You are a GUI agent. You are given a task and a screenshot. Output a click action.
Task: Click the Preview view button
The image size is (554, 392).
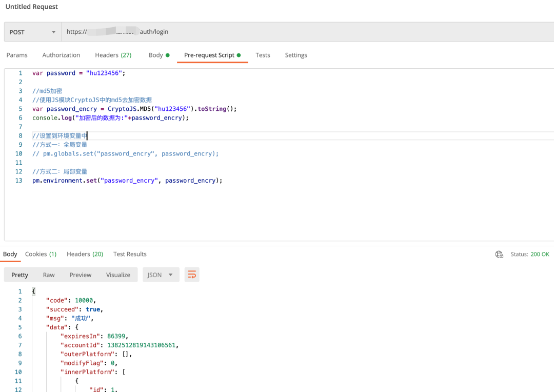[x=81, y=275]
